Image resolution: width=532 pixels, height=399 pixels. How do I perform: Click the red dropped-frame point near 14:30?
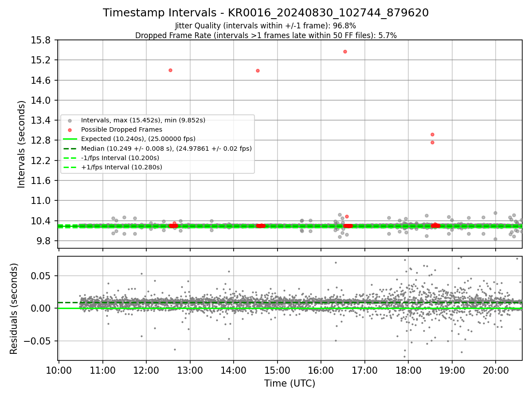pyautogui.click(x=258, y=70)
